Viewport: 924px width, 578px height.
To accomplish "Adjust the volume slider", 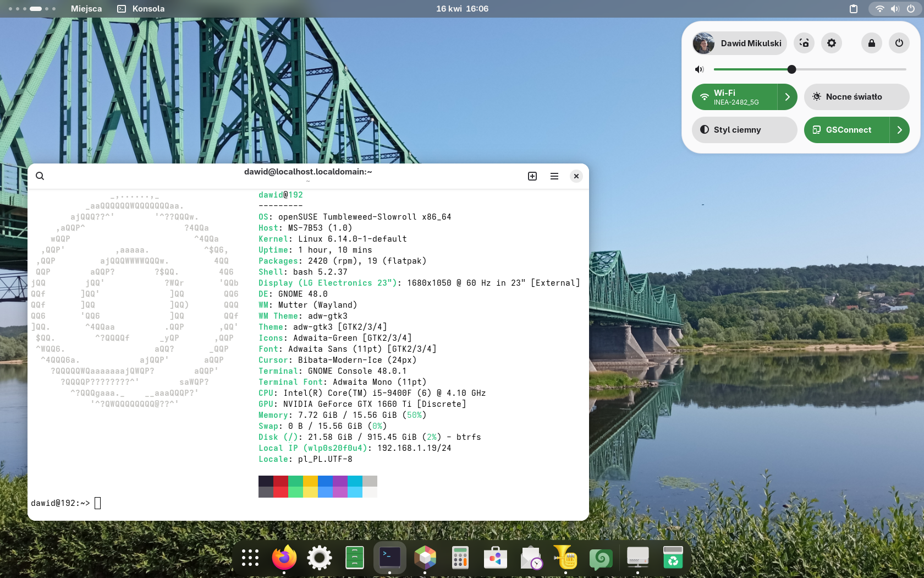I will tap(791, 69).
